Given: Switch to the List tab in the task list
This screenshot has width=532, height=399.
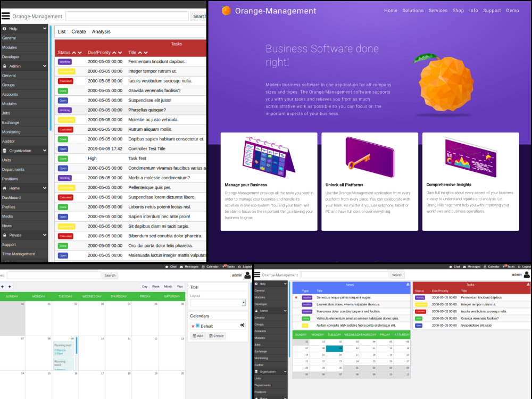Looking at the screenshot, I should 61,31.
